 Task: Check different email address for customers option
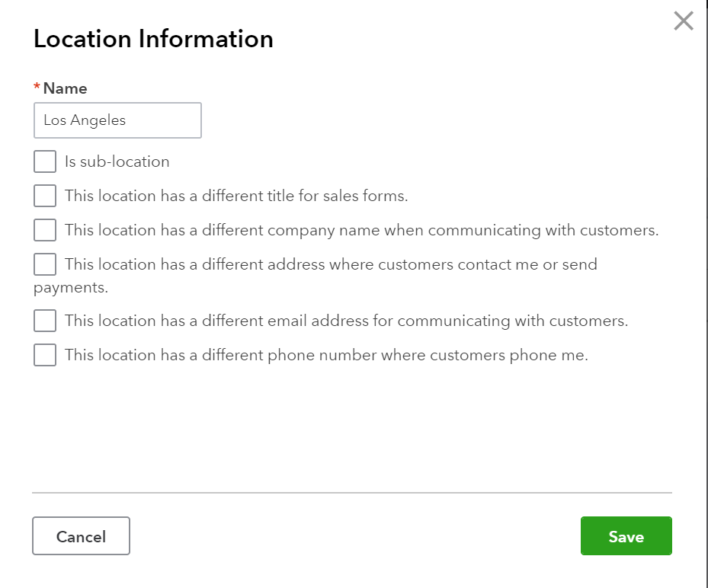coord(44,320)
